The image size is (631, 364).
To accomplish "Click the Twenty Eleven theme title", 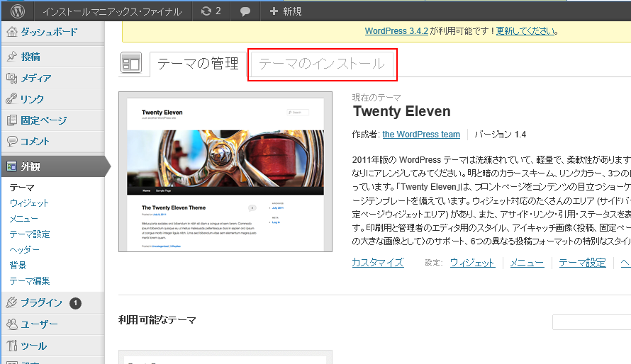I will pos(401,111).
